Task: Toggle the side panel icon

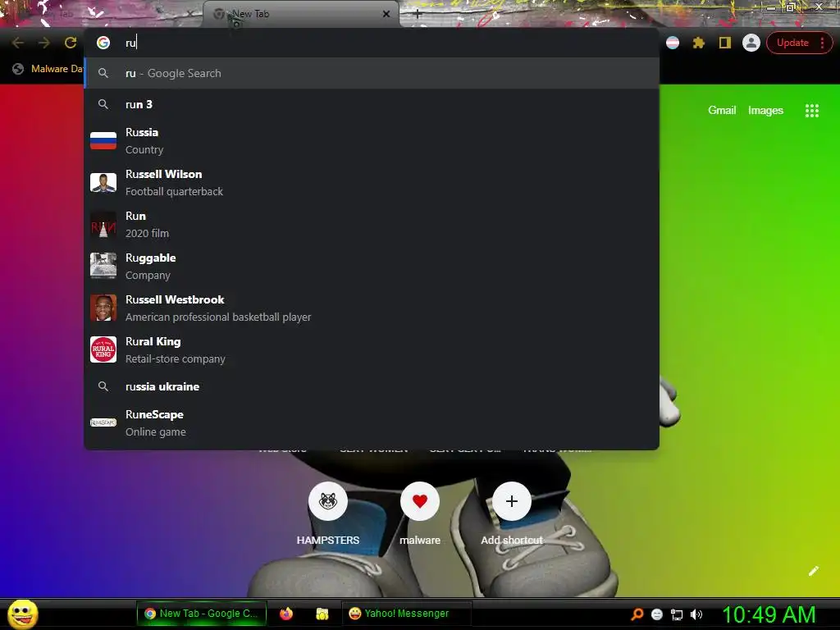Action: (x=725, y=43)
